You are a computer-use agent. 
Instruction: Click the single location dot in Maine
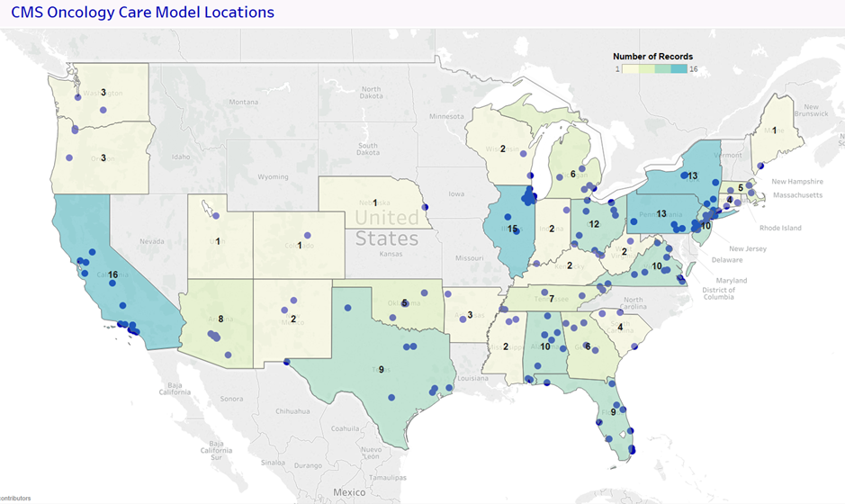tap(760, 166)
